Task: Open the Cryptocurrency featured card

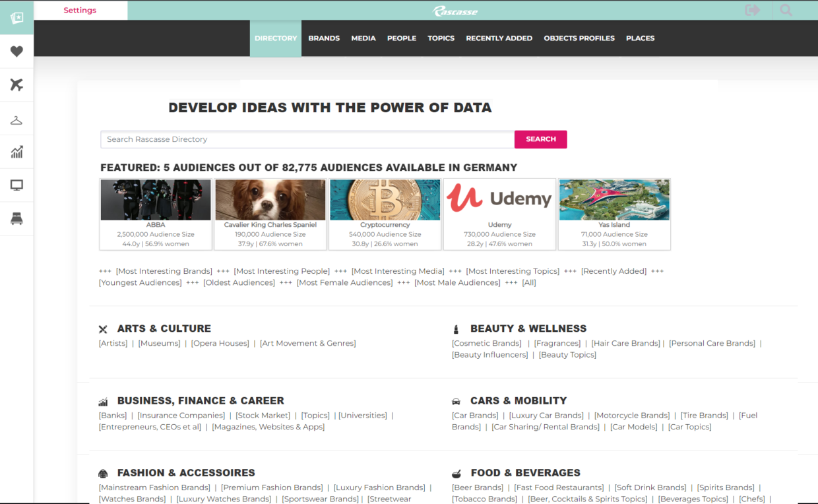Action: click(x=385, y=214)
